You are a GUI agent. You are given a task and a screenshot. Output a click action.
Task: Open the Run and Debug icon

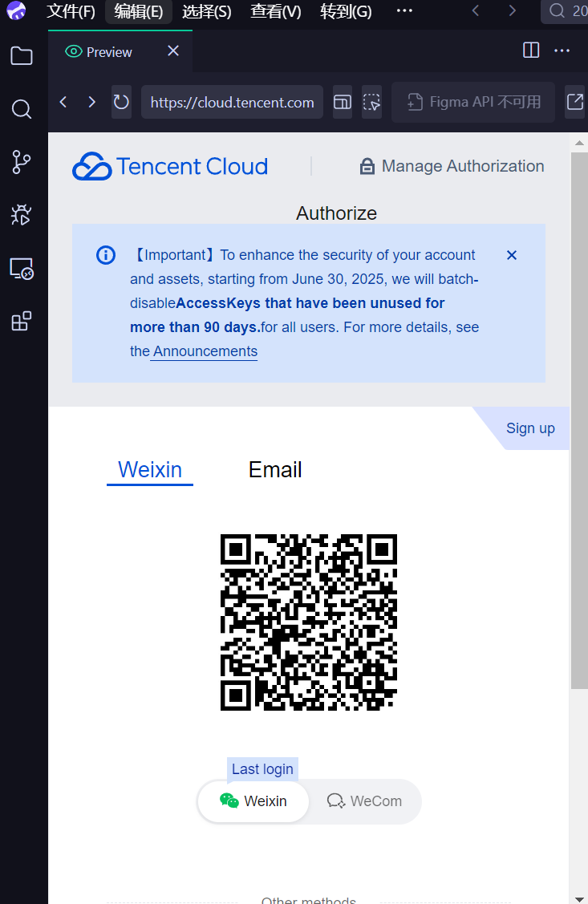pyautogui.click(x=22, y=214)
